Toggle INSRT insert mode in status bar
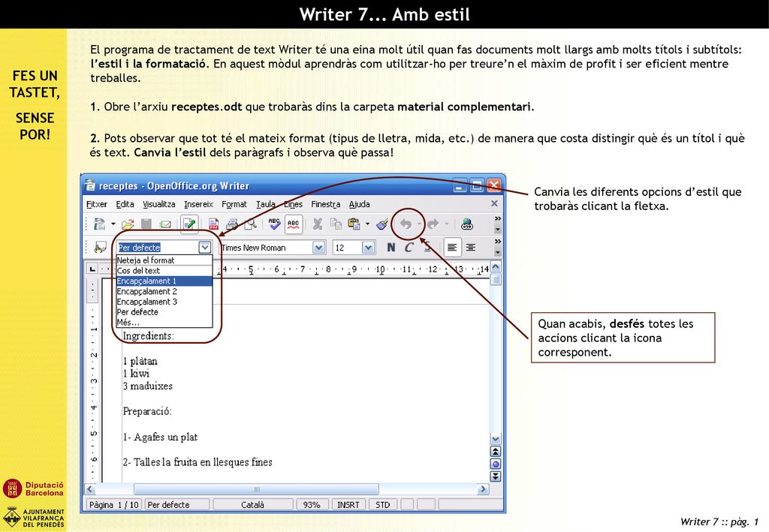This screenshot has width=769, height=532. pyautogui.click(x=348, y=504)
